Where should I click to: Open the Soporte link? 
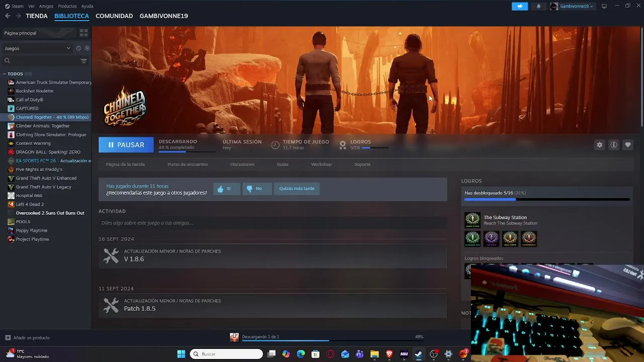point(362,164)
